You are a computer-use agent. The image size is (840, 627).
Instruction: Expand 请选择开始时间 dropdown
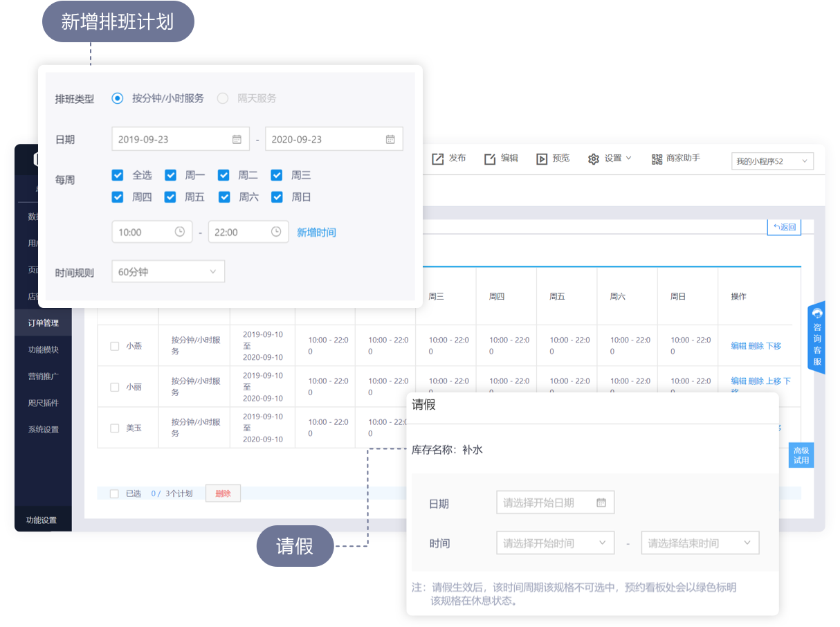coord(555,543)
